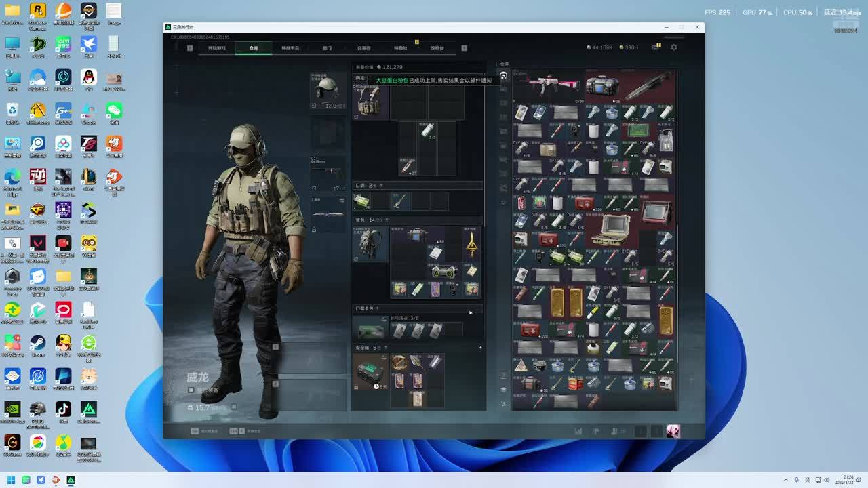The height and width of the screenshot is (488, 868).
Task: Switch to the 特战干员 tab
Action: tap(290, 48)
